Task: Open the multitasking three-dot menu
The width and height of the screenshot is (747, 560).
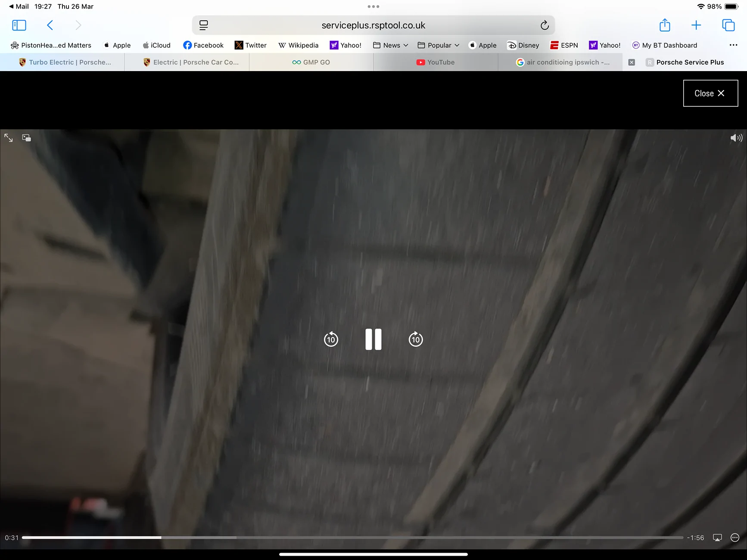Action: (x=373, y=6)
